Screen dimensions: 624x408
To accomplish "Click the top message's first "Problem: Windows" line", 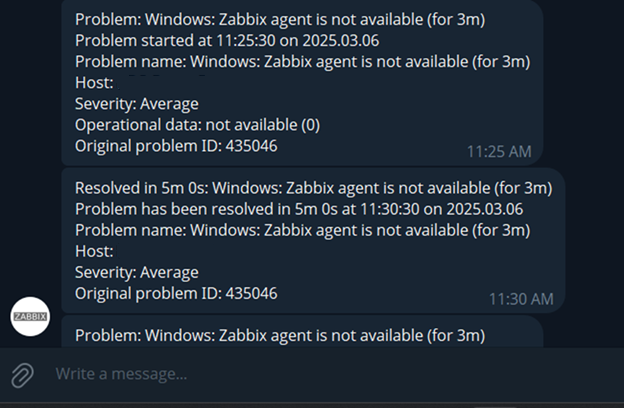I will tap(280, 20).
